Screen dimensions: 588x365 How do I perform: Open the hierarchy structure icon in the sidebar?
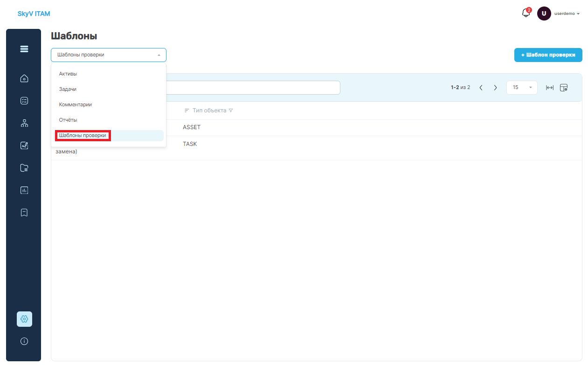[24, 123]
